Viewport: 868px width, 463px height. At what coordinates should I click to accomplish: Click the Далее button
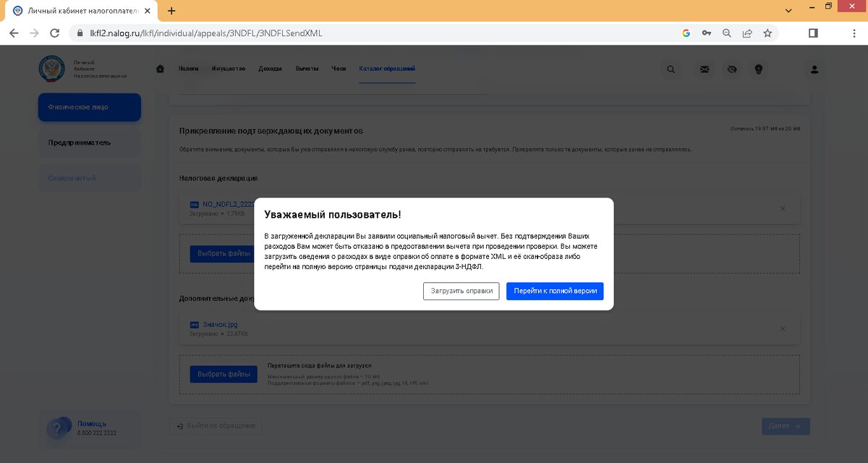coord(786,426)
